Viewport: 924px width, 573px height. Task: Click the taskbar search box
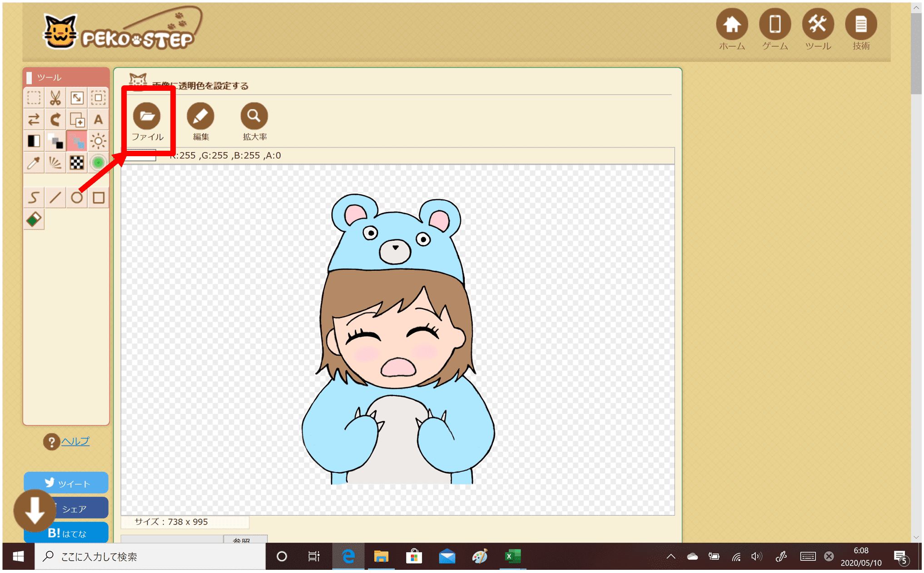pyautogui.click(x=150, y=556)
